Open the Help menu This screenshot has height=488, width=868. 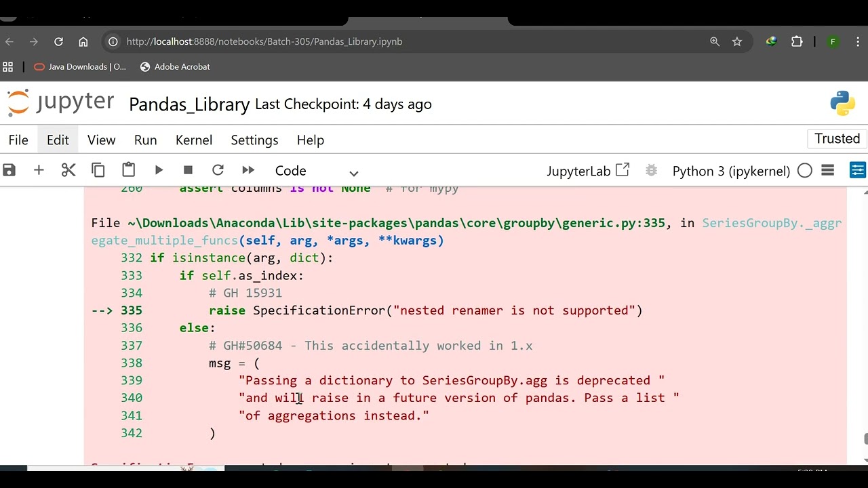(310, 140)
